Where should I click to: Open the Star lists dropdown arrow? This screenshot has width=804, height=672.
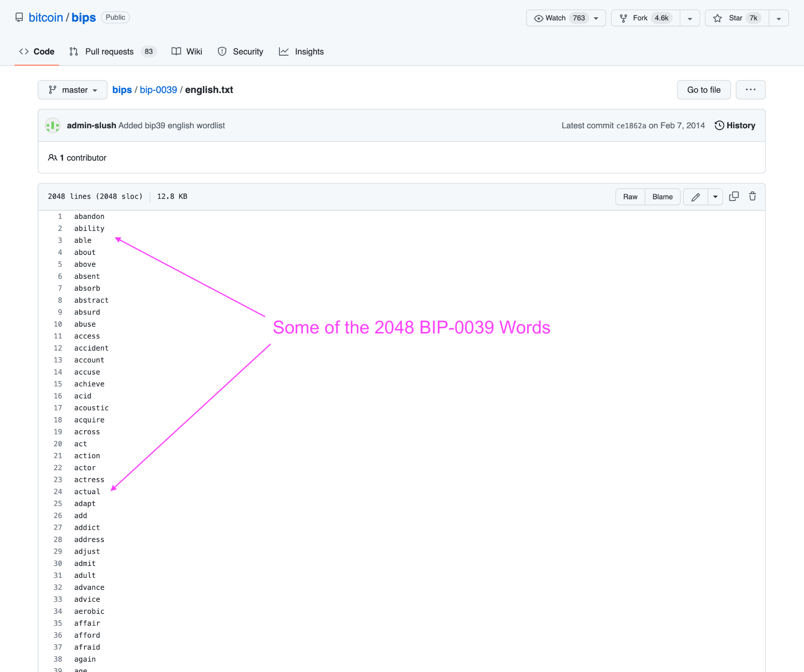pos(779,18)
